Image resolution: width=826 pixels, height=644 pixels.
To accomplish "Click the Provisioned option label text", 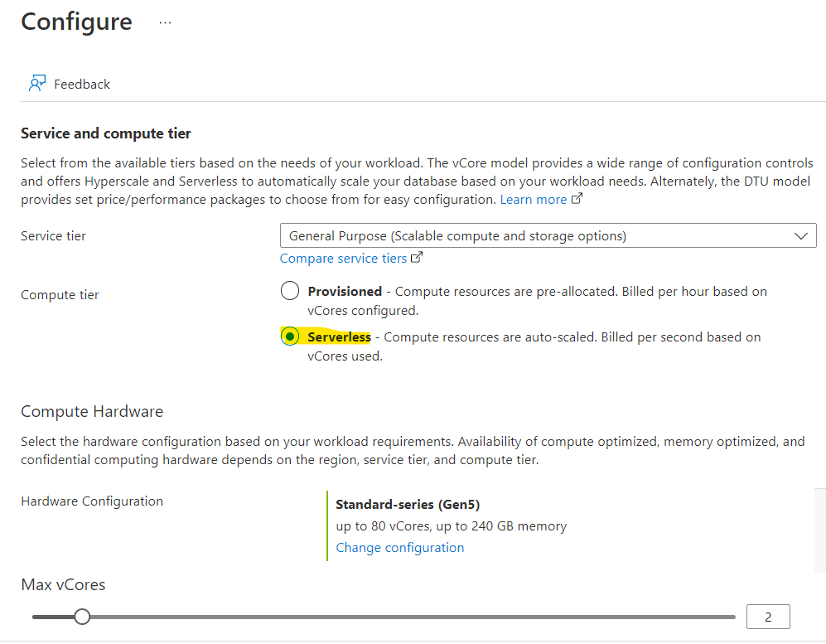I will pyautogui.click(x=345, y=292).
